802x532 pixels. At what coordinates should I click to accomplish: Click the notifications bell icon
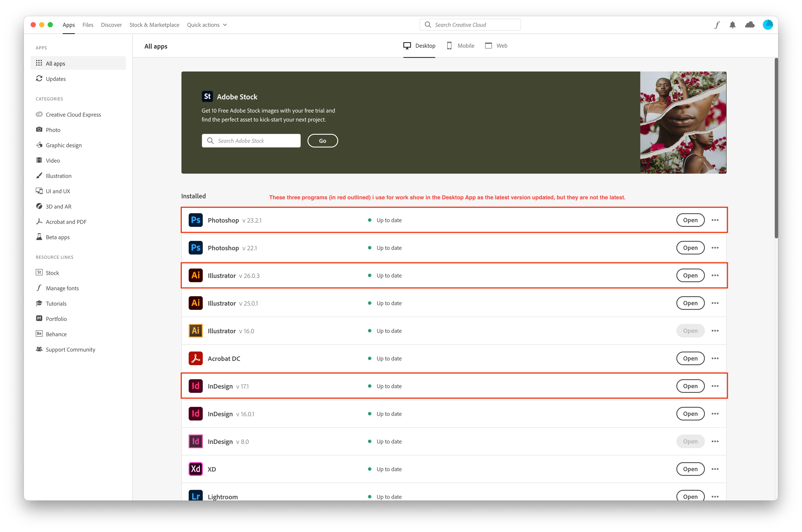tap(732, 25)
